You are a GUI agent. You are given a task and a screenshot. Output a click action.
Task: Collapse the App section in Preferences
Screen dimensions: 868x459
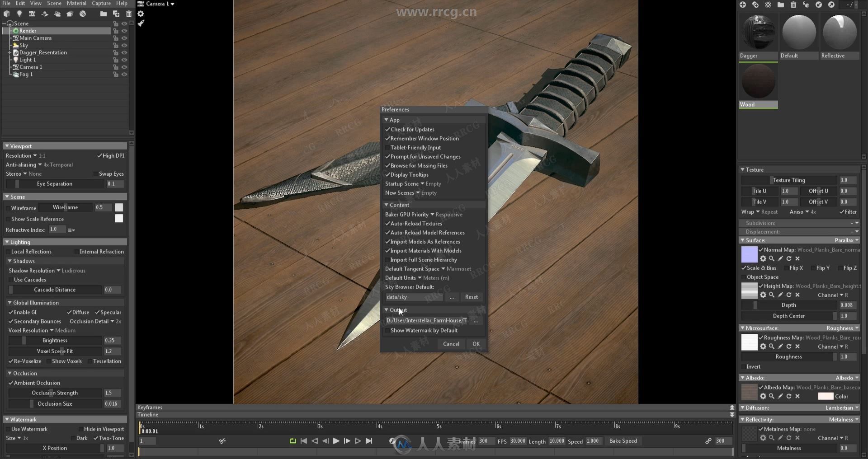386,120
